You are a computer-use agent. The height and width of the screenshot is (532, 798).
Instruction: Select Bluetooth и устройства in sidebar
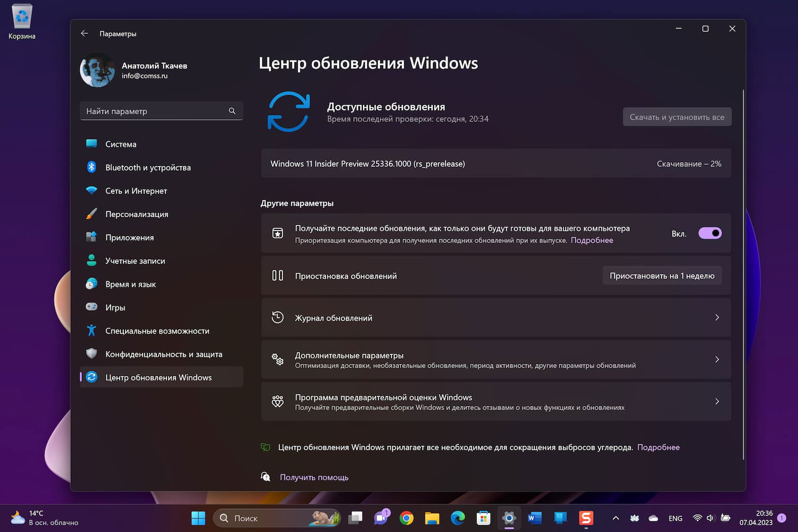(91, 167)
